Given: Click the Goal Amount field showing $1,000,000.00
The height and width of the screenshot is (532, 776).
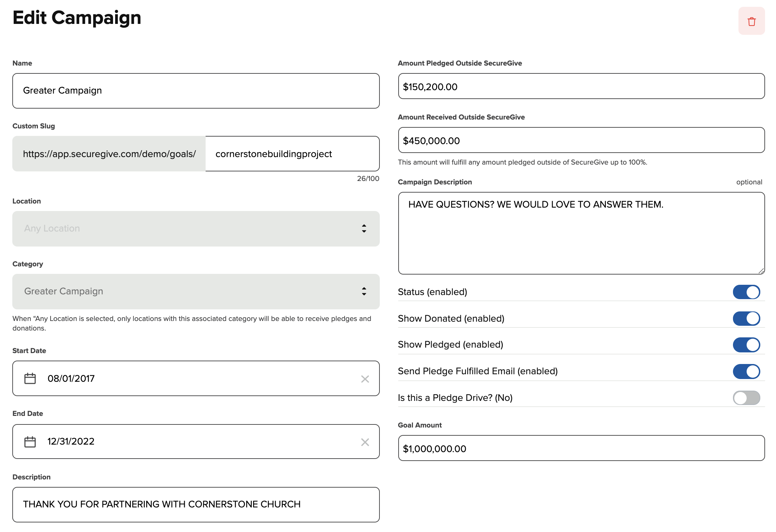Looking at the screenshot, I should pos(581,448).
